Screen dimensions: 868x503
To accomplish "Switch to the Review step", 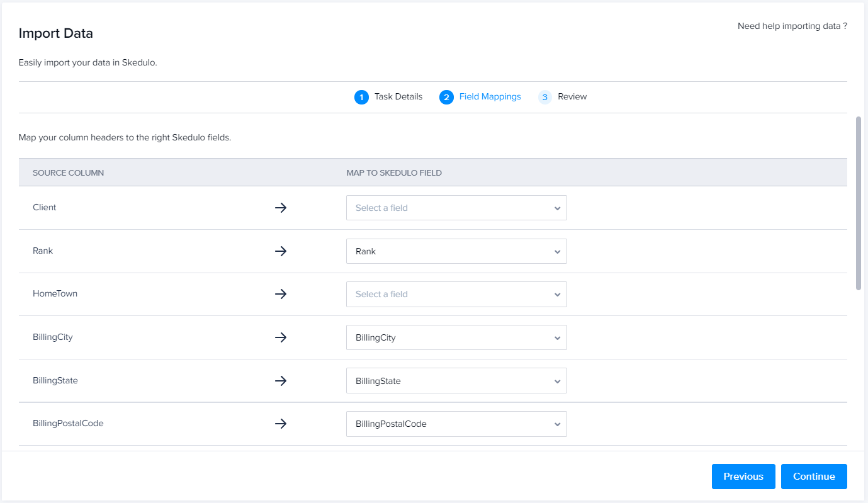I will pyautogui.click(x=572, y=96).
